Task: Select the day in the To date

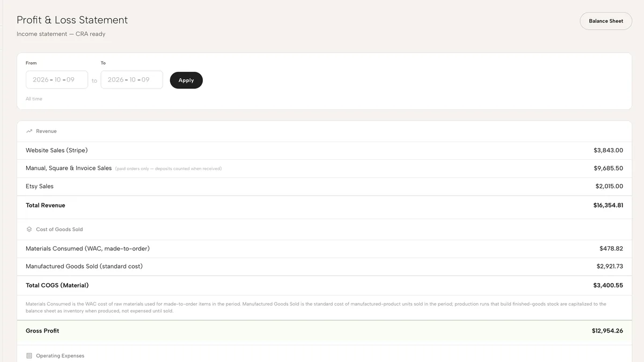Action: [x=145, y=80]
